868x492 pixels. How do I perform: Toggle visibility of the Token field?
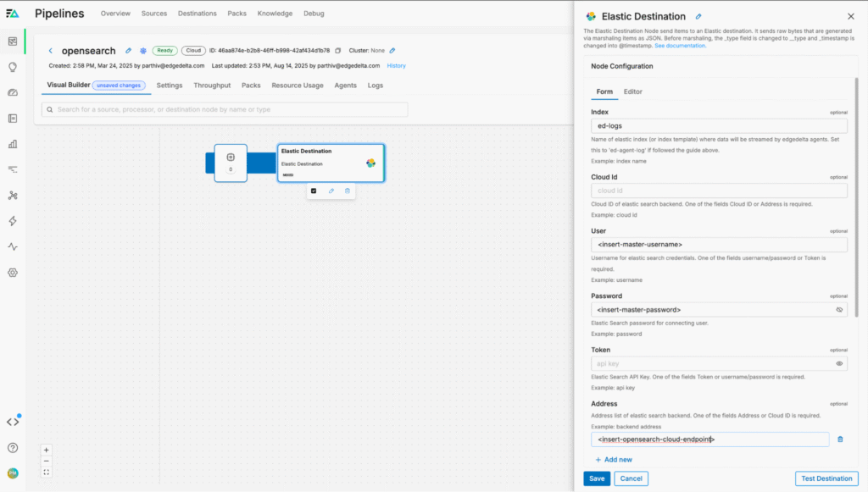tap(839, 364)
